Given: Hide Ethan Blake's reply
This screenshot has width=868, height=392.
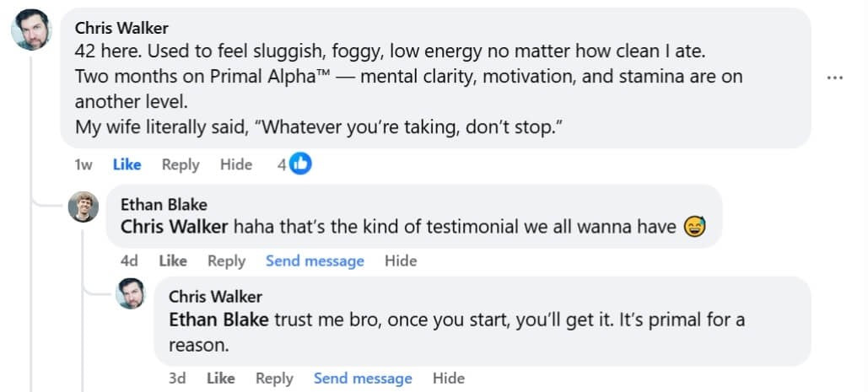Looking at the screenshot, I should pyautogui.click(x=401, y=260).
